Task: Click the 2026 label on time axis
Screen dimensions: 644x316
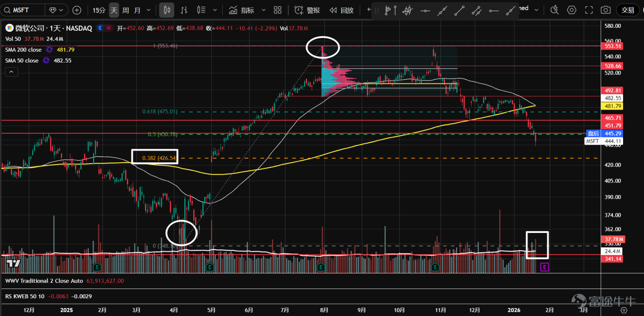Action: pyautogui.click(x=514, y=310)
